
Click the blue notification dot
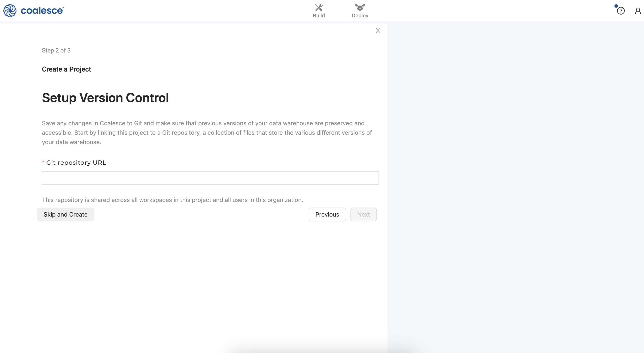pos(616,6)
